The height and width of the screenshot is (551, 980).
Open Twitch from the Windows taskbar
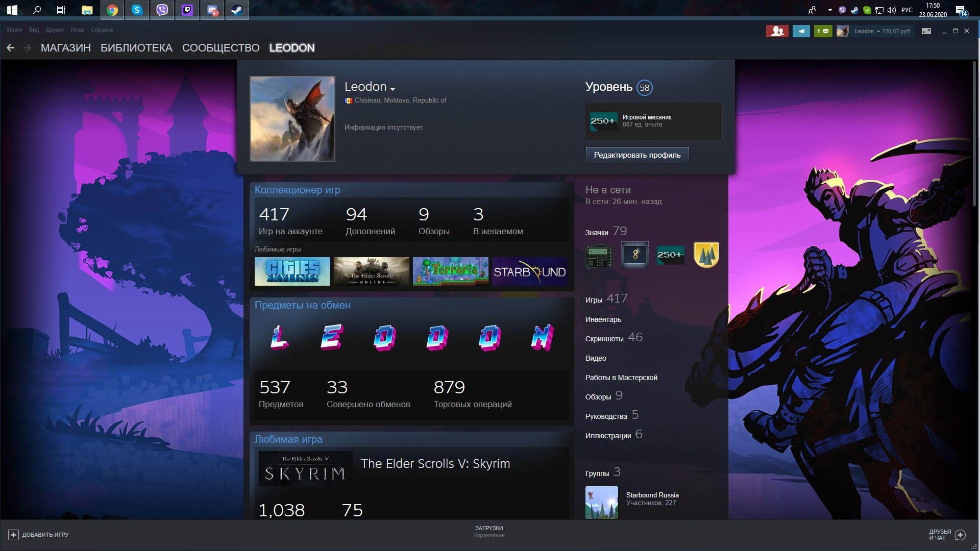coord(187,10)
